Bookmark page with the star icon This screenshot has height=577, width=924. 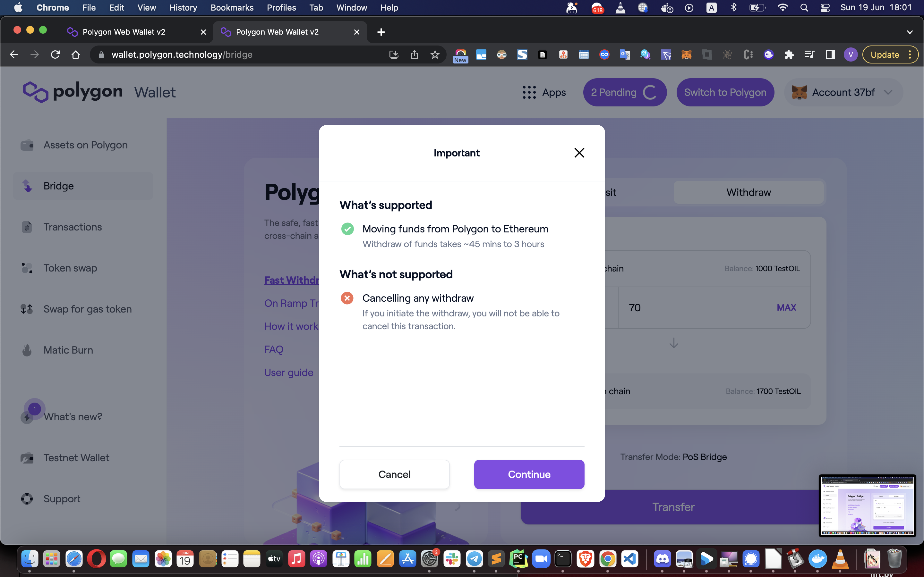[435, 54]
